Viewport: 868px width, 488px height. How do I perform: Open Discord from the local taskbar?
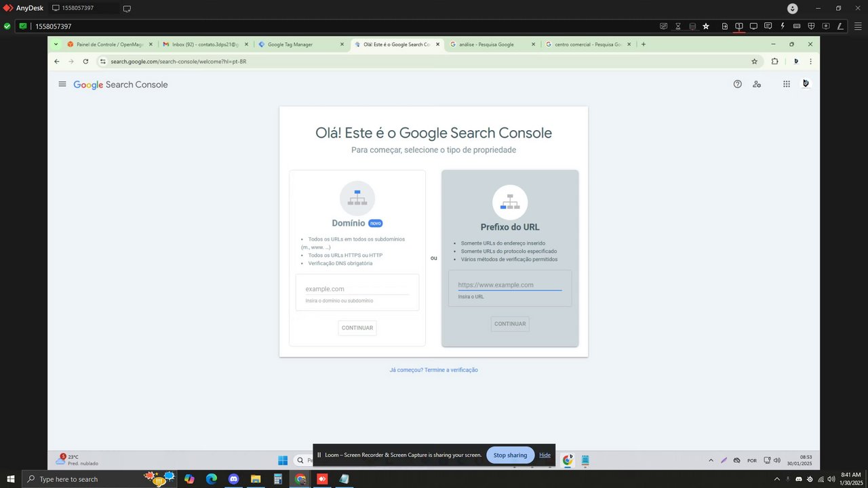click(234, 479)
